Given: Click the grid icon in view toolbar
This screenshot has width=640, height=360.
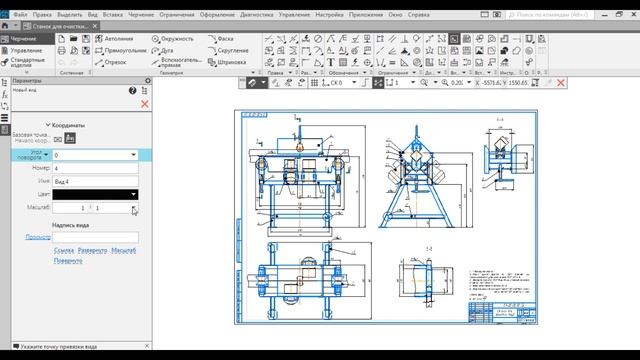Looking at the screenshot, I should click(x=314, y=83).
